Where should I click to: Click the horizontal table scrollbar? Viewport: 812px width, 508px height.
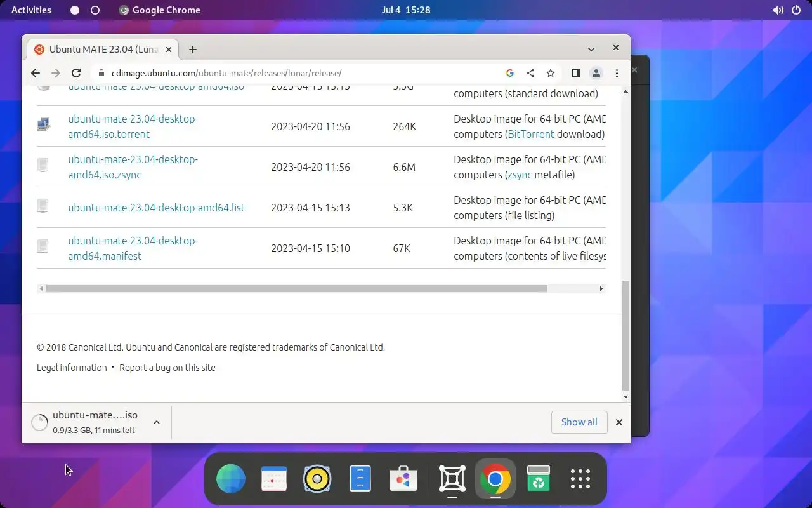(x=296, y=288)
